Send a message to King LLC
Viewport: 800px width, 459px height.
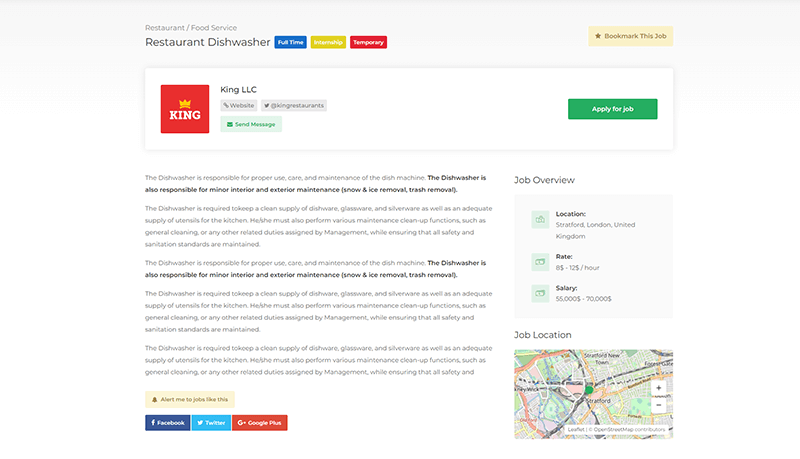(251, 124)
